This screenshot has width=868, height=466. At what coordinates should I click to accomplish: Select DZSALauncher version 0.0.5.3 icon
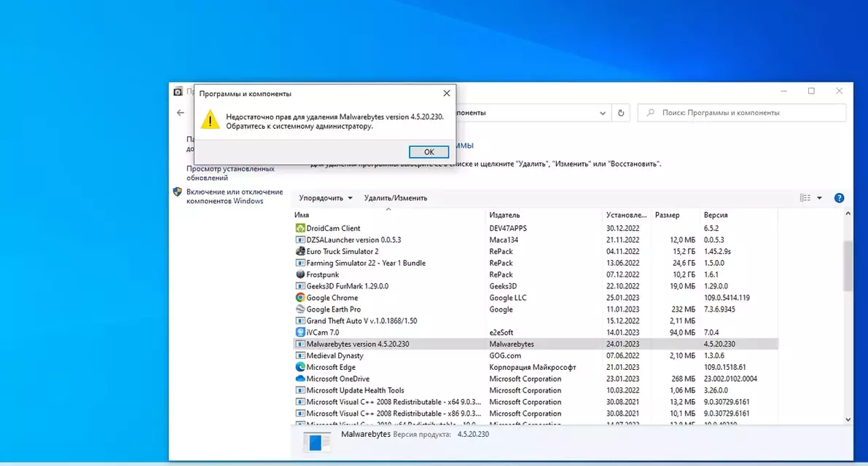click(x=300, y=240)
